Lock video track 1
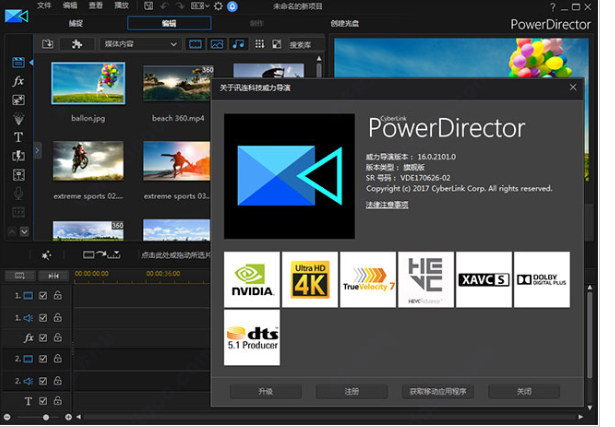 (58, 295)
